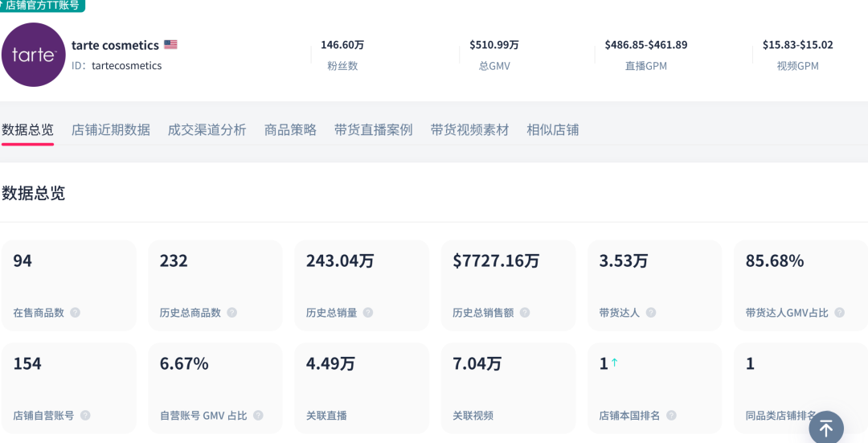Click the help icon beside 自营账号 GMV 占比
This screenshot has height=443, width=868.
click(258, 416)
